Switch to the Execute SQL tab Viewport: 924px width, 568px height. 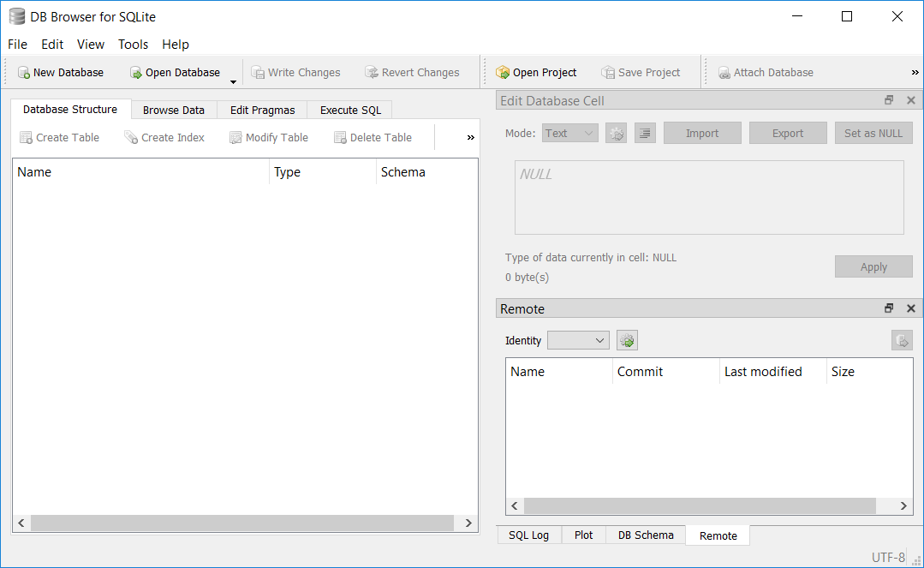click(x=350, y=111)
